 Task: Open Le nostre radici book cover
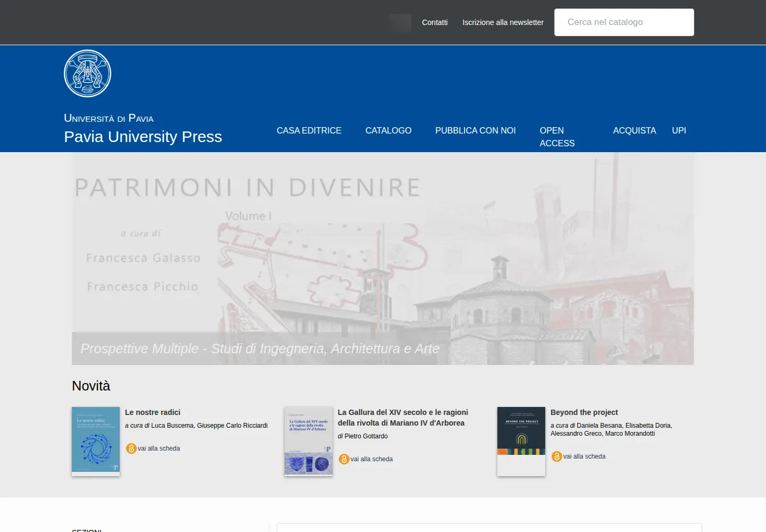(96, 442)
